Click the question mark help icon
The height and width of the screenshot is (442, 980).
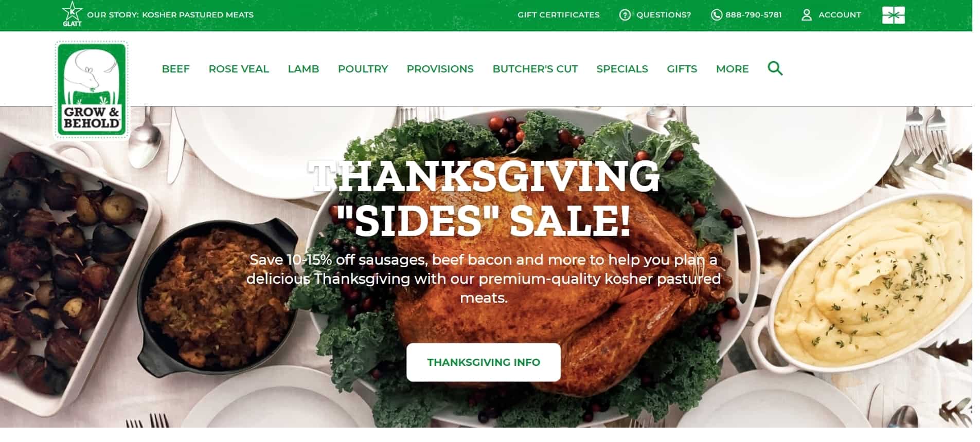pyautogui.click(x=625, y=15)
